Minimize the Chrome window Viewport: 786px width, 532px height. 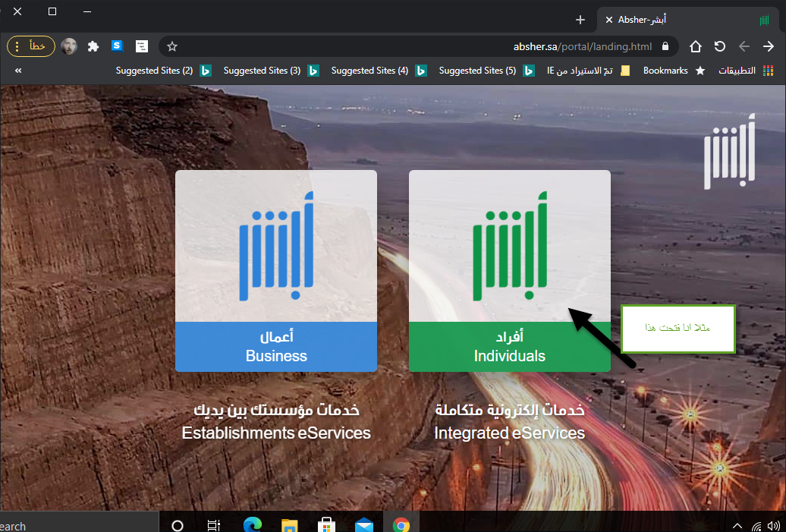pos(87,11)
